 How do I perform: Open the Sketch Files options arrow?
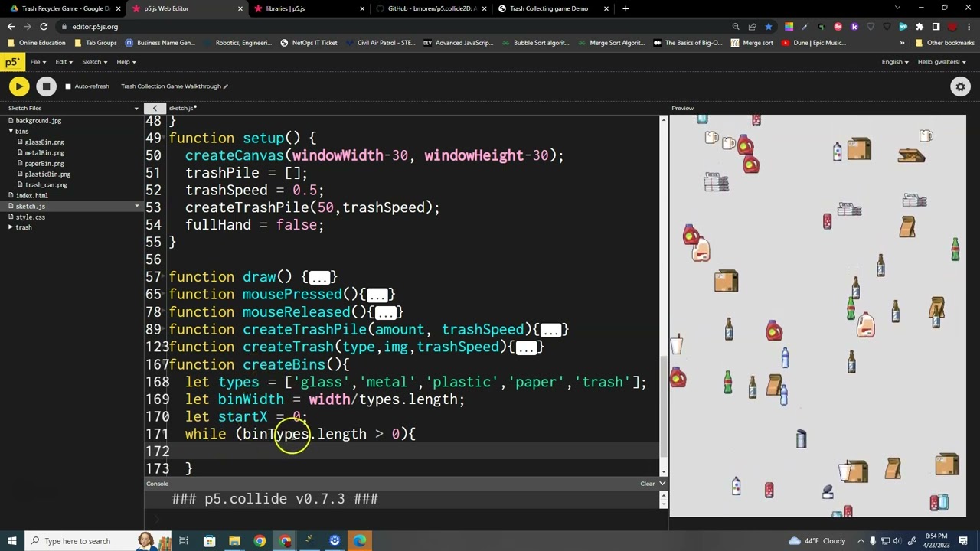click(136, 109)
